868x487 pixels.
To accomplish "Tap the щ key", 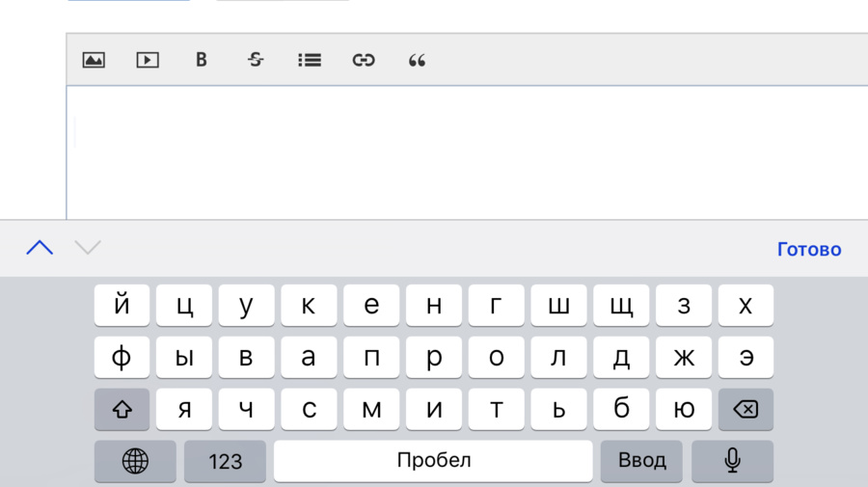I will coord(621,306).
